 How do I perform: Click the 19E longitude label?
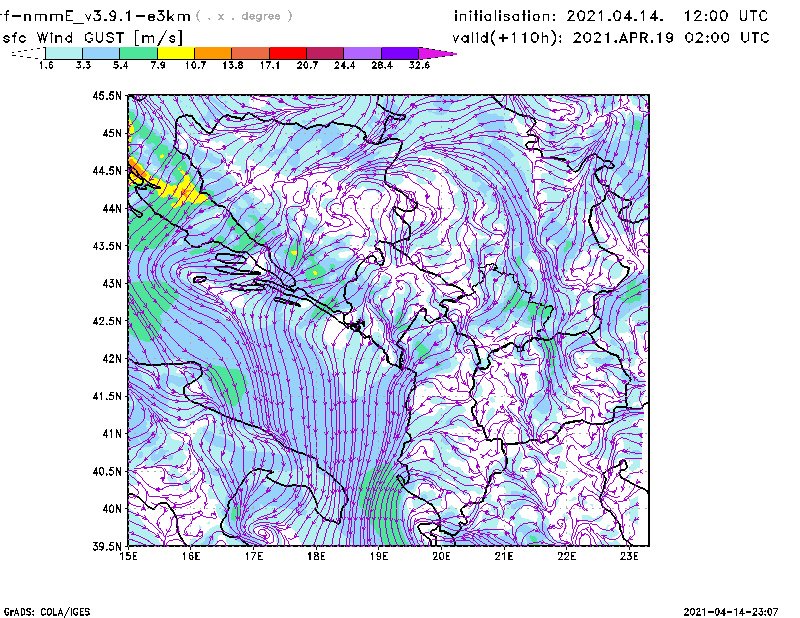(379, 556)
